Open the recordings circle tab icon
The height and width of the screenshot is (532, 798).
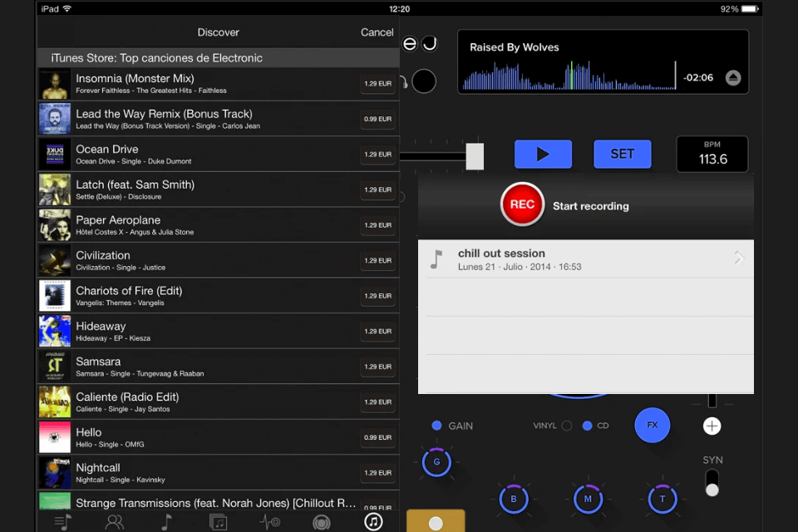(321, 522)
